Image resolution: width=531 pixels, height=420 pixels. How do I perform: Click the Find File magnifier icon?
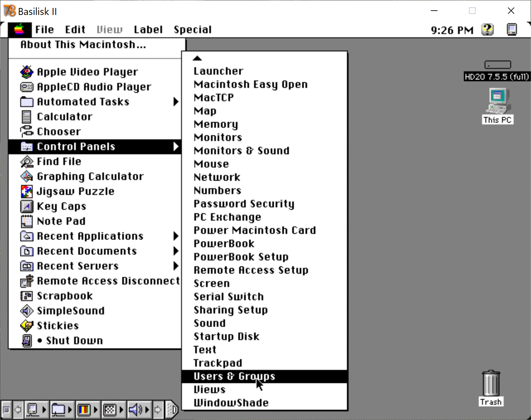[27, 162]
